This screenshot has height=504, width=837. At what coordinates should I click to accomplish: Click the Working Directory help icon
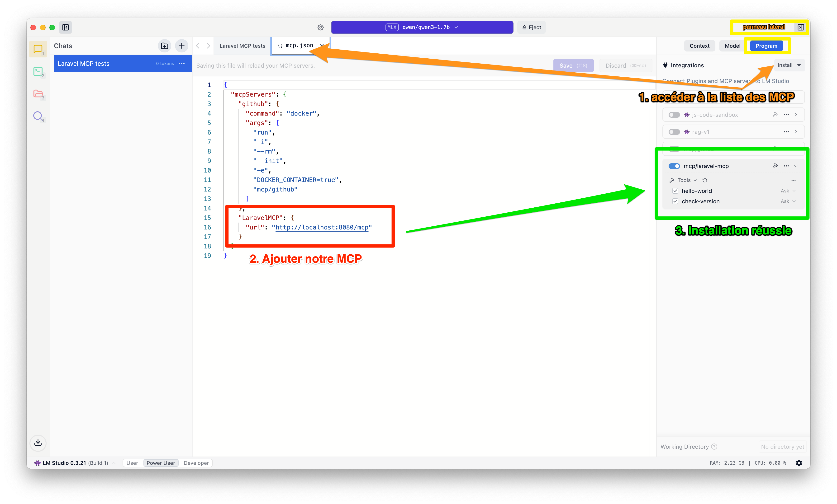click(714, 447)
